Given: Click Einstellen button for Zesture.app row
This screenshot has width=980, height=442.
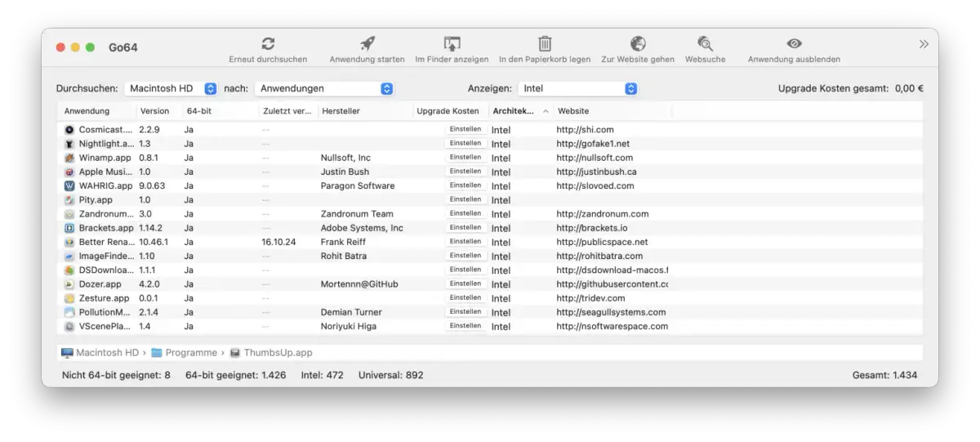Looking at the screenshot, I should click(x=465, y=297).
